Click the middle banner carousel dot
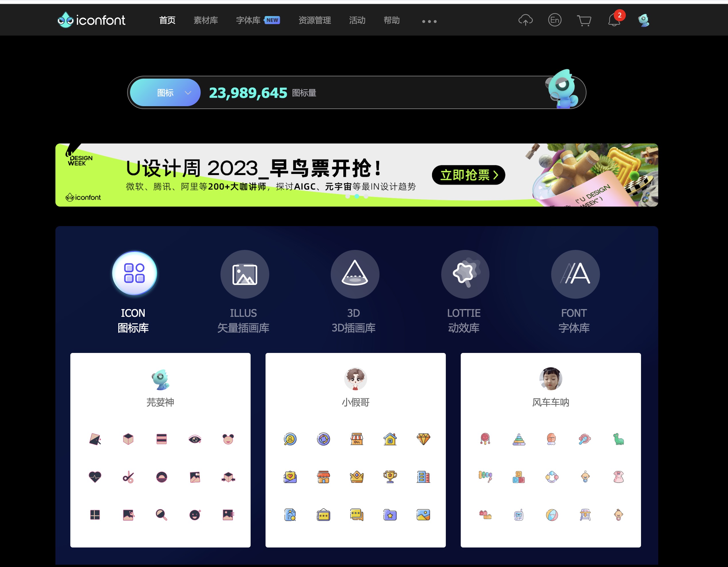 357,197
